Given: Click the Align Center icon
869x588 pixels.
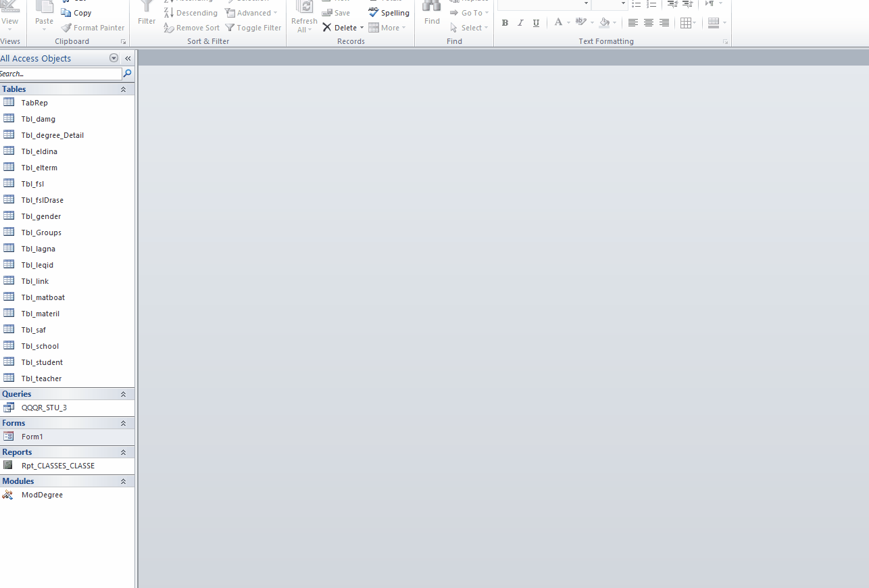Looking at the screenshot, I should (649, 23).
